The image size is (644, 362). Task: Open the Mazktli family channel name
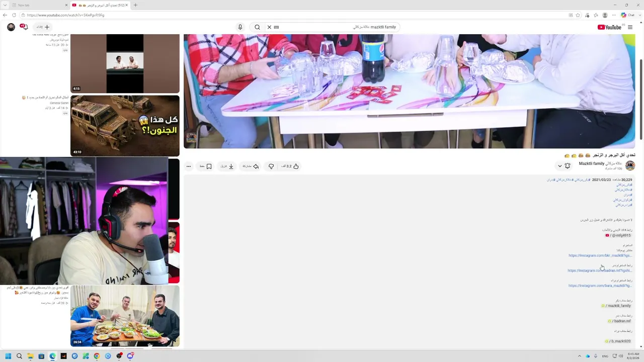[x=600, y=164]
